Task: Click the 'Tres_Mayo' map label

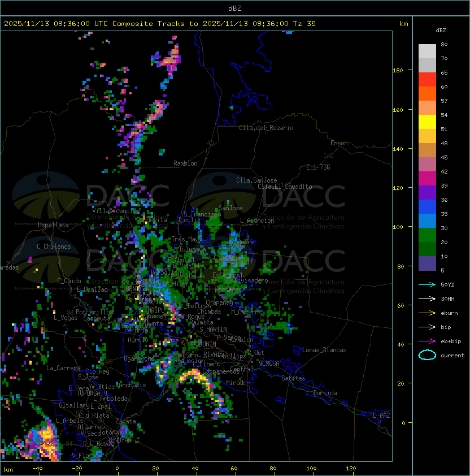Action: 186,239
